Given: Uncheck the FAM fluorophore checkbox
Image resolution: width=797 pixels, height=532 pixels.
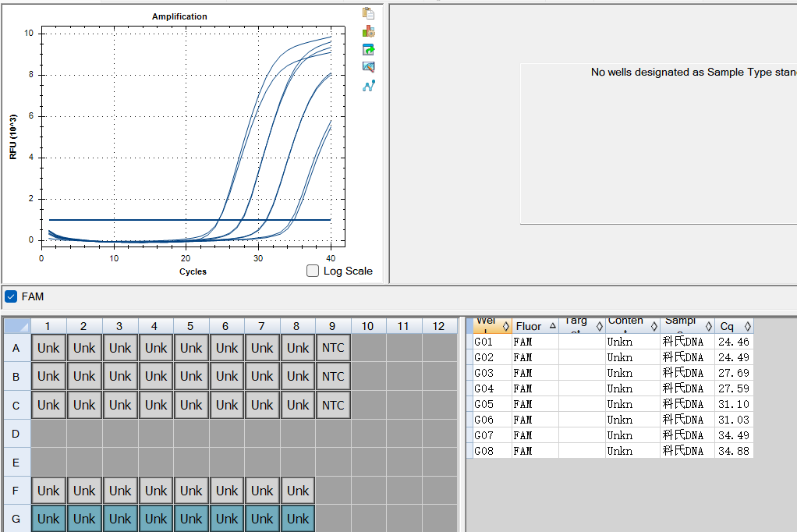Looking at the screenshot, I should point(11,296).
